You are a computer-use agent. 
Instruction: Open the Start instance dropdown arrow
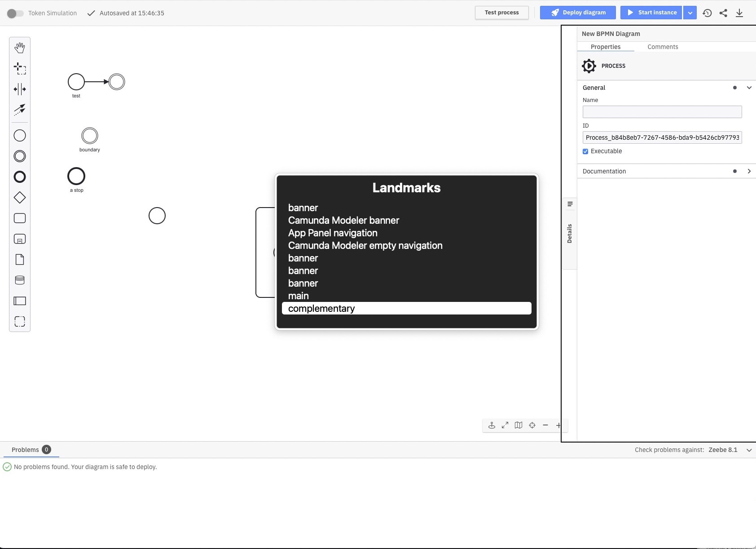(x=689, y=13)
